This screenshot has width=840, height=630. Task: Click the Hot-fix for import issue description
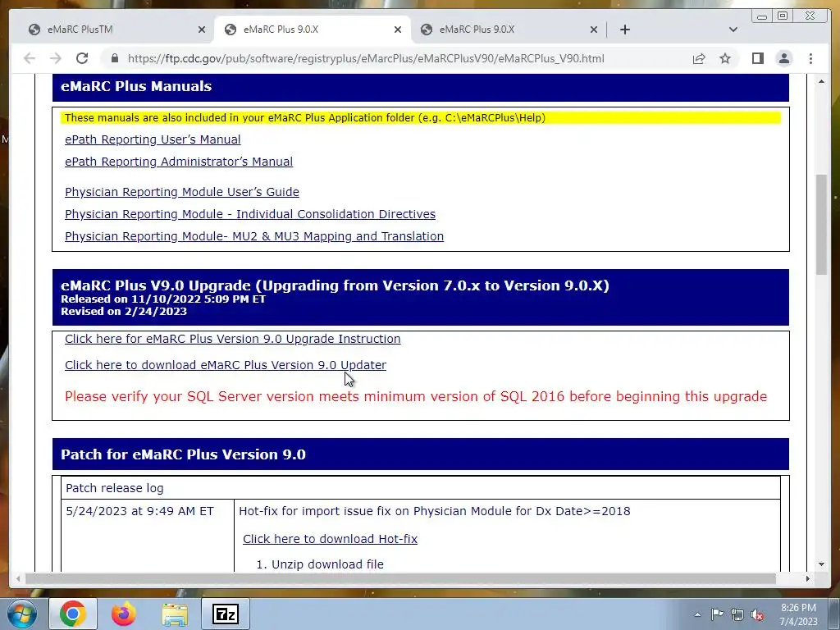[x=435, y=511]
